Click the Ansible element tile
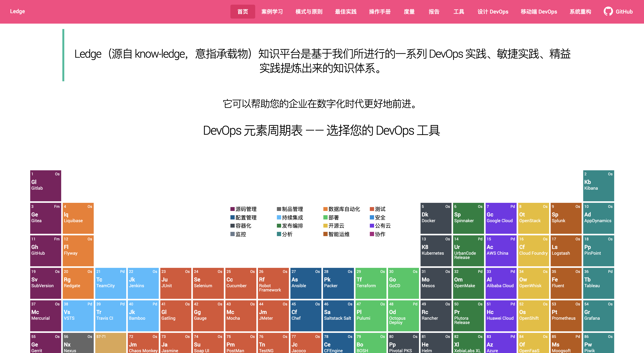 coord(306,283)
